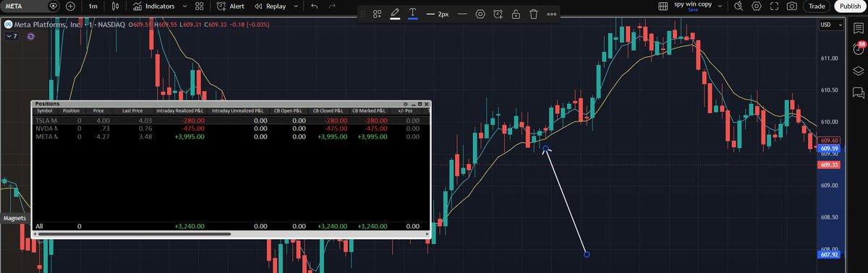Open drawing settings hexagon in floating toolbar
Viewport: 868px width, 273px height.
(481, 14)
